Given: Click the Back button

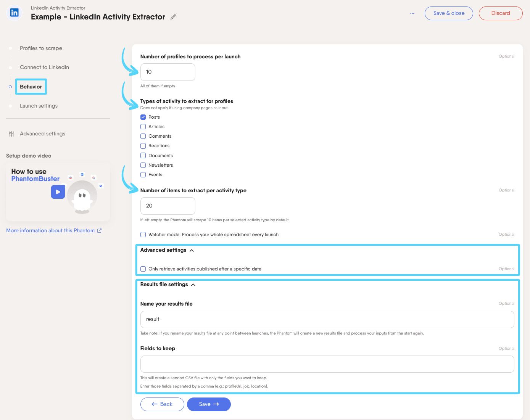Looking at the screenshot, I should pos(162,404).
